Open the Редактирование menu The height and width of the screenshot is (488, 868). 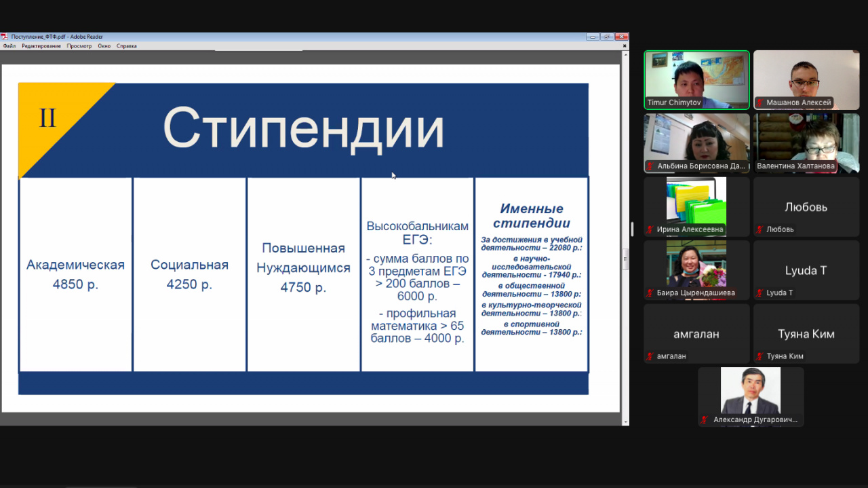point(41,46)
